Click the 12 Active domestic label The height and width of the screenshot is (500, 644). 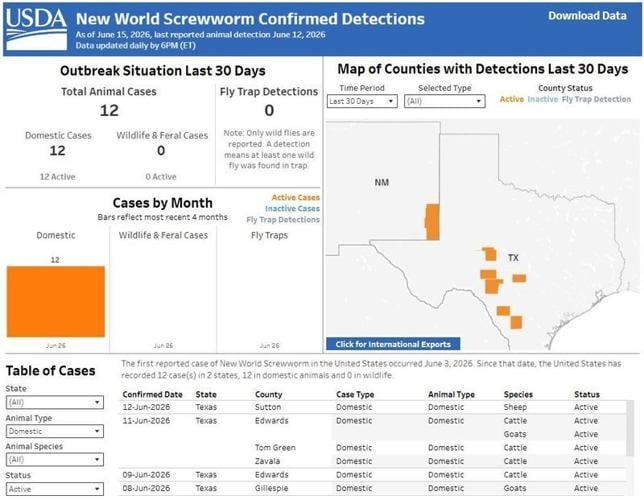coord(58,177)
